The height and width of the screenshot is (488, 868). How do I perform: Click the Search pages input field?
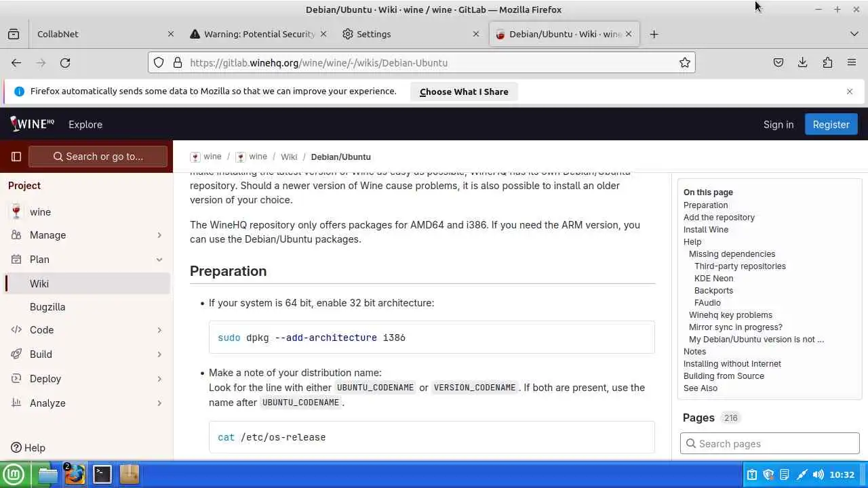(770, 443)
